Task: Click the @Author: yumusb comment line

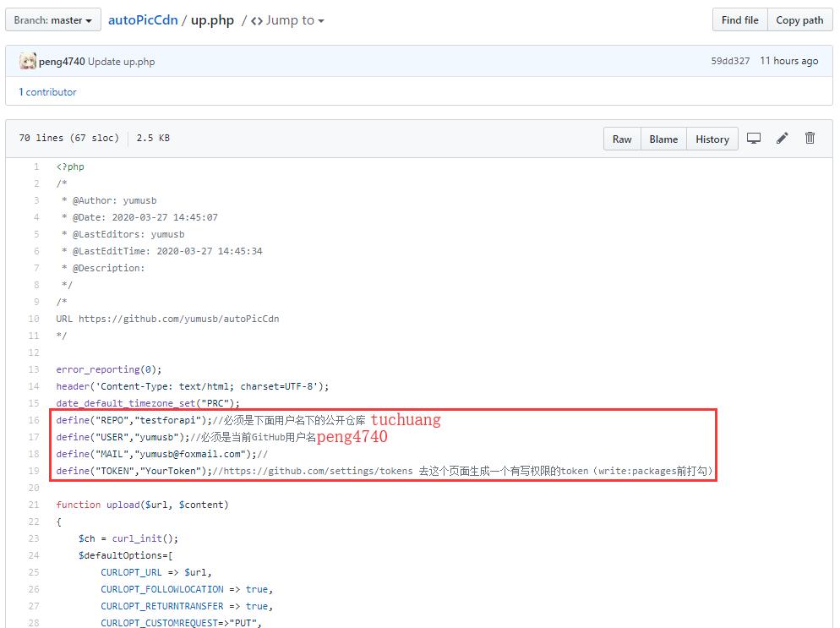Action: (x=109, y=200)
